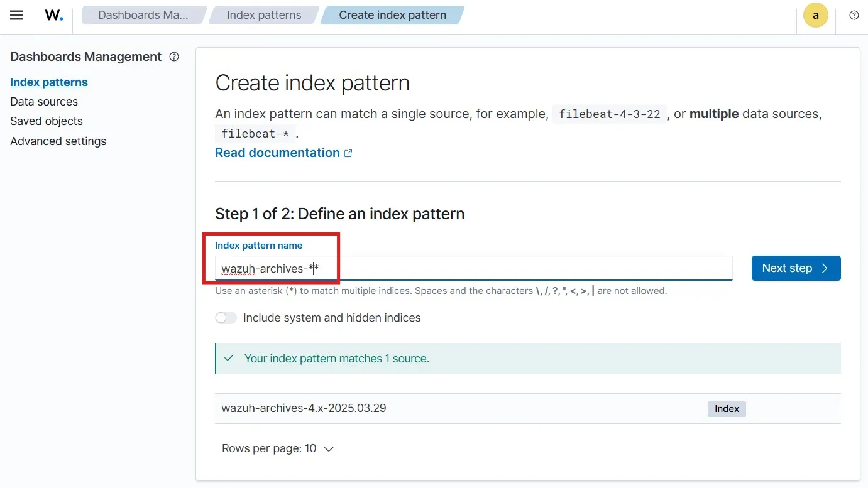The image size is (868, 488).
Task: Open Index patterns in the sidebar
Action: pos(49,82)
